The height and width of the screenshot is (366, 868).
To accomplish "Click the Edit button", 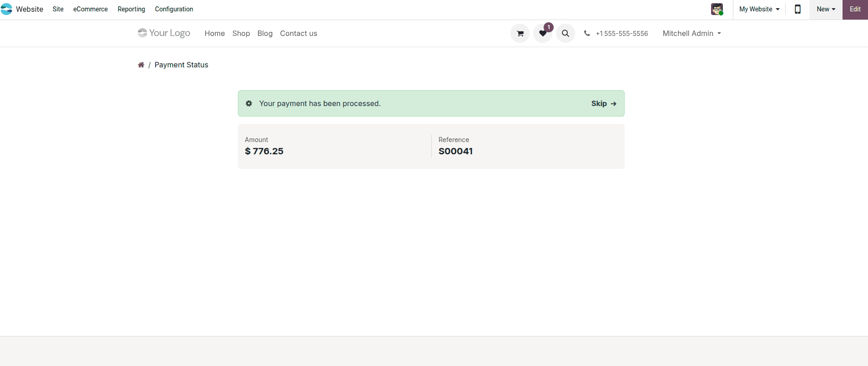I will coord(855,9).
